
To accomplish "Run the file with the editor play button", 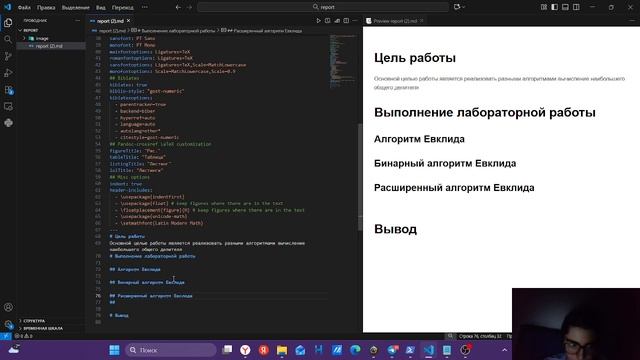I will [318, 20].
